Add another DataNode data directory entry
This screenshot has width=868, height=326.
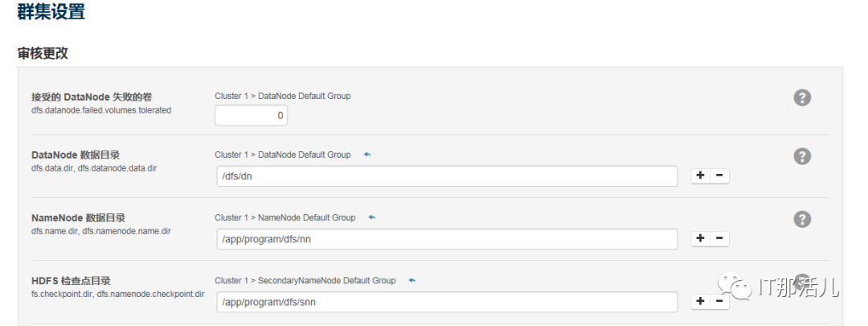coord(700,175)
